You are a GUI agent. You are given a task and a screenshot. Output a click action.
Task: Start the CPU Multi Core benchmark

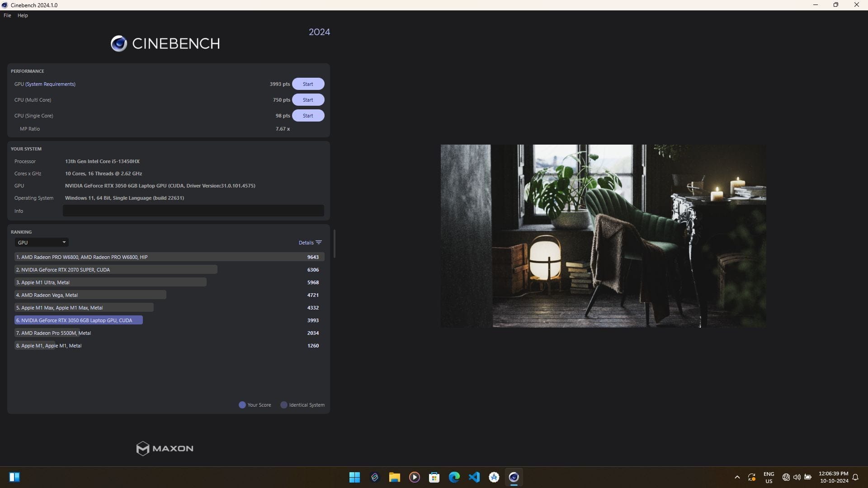(x=308, y=100)
